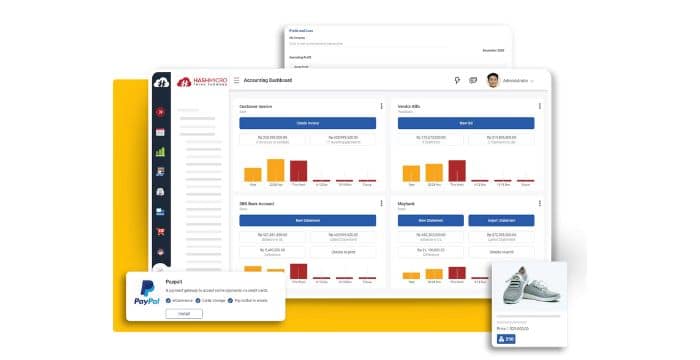Click the blue button on the shoe product card
The height and width of the screenshot is (360, 700).
click(506, 339)
